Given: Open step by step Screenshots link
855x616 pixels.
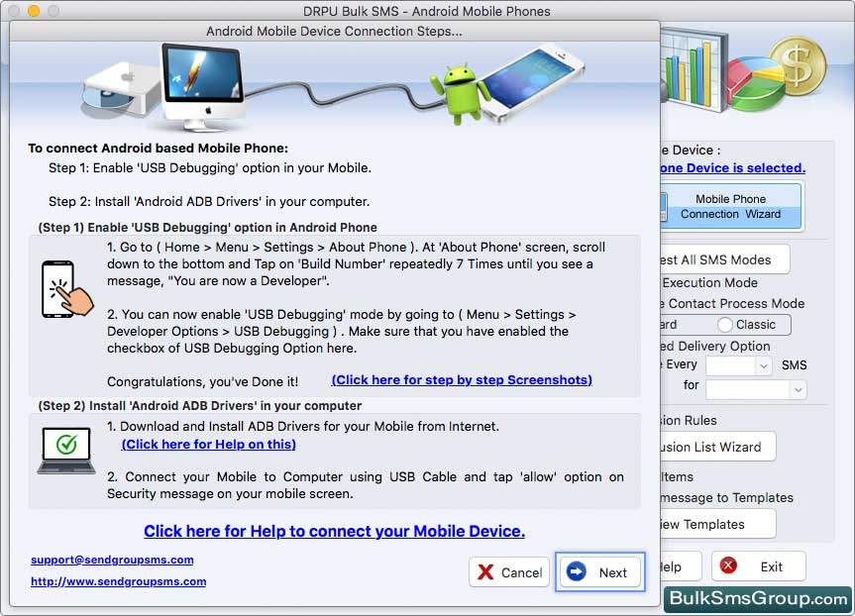Looking at the screenshot, I should click(462, 380).
